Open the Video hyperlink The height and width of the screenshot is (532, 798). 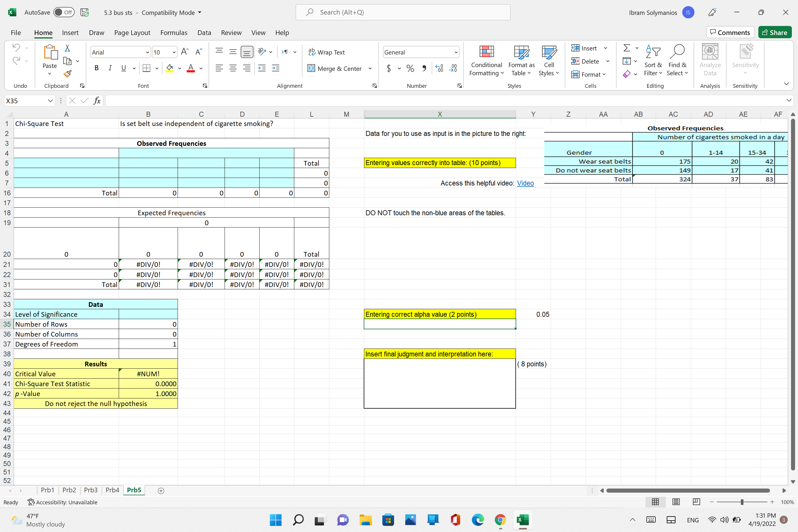click(525, 183)
